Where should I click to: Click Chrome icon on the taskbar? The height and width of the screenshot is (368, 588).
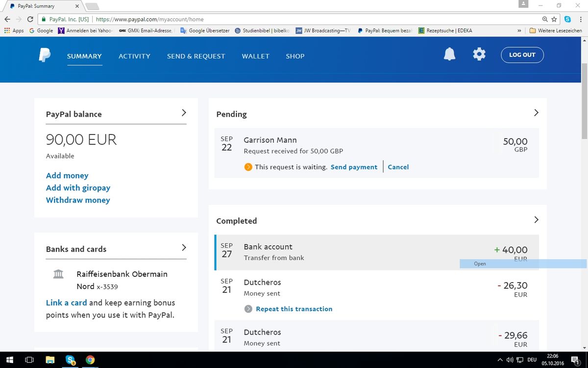click(x=90, y=360)
